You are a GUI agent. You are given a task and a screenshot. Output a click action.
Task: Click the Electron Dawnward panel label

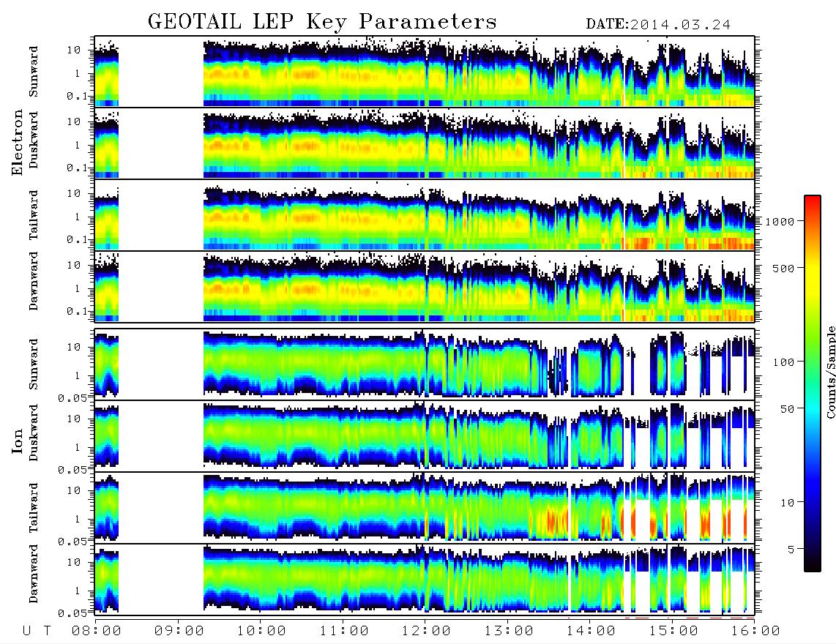[x=34, y=282]
